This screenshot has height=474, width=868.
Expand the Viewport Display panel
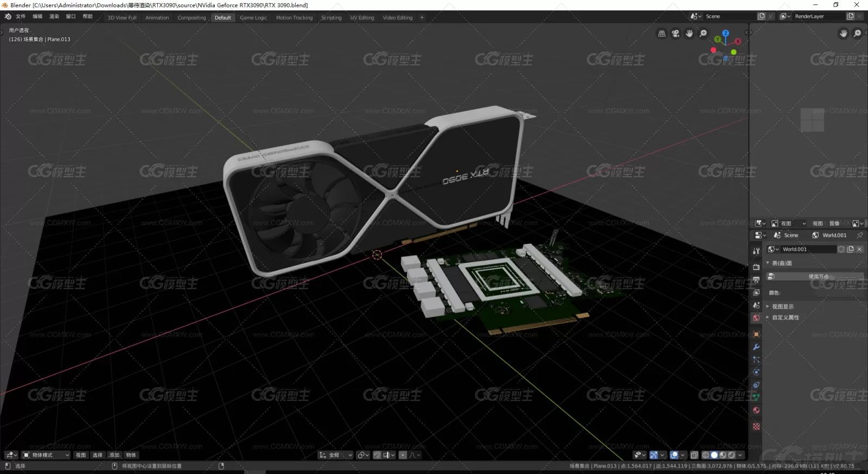tap(768, 306)
